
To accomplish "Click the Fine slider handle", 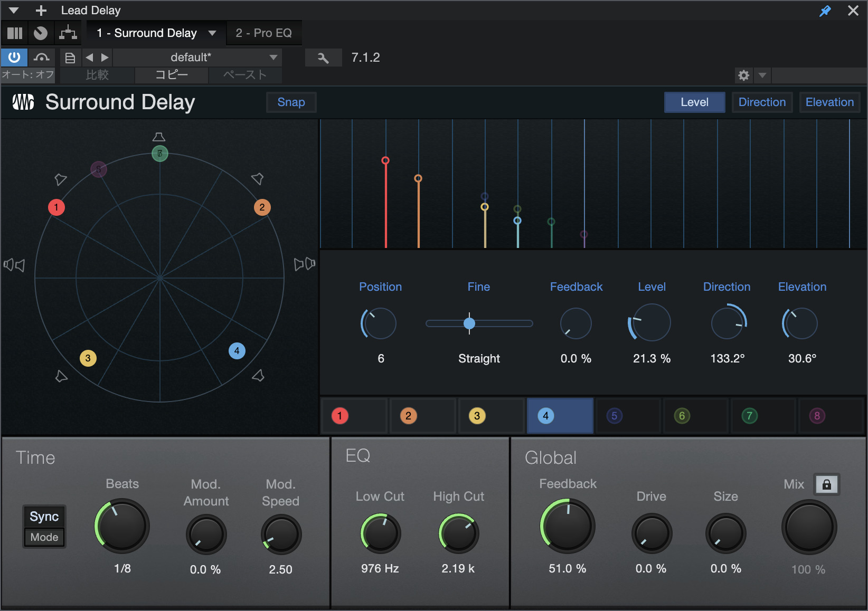I will (x=469, y=323).
